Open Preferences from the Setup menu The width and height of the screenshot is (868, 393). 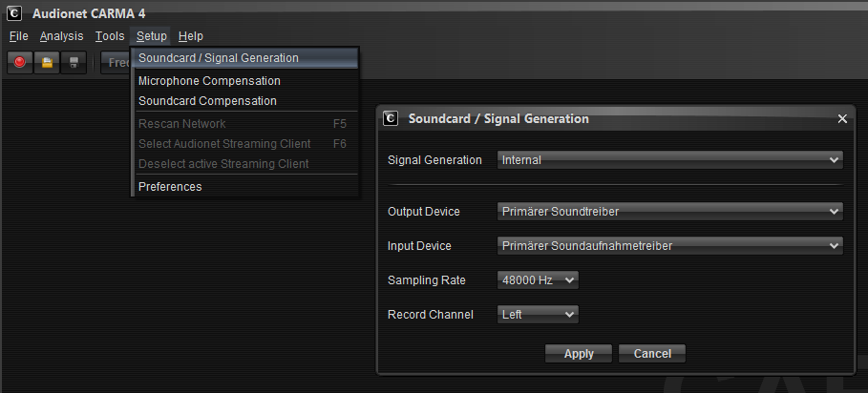pyautogui.click(x=170, y=187)
